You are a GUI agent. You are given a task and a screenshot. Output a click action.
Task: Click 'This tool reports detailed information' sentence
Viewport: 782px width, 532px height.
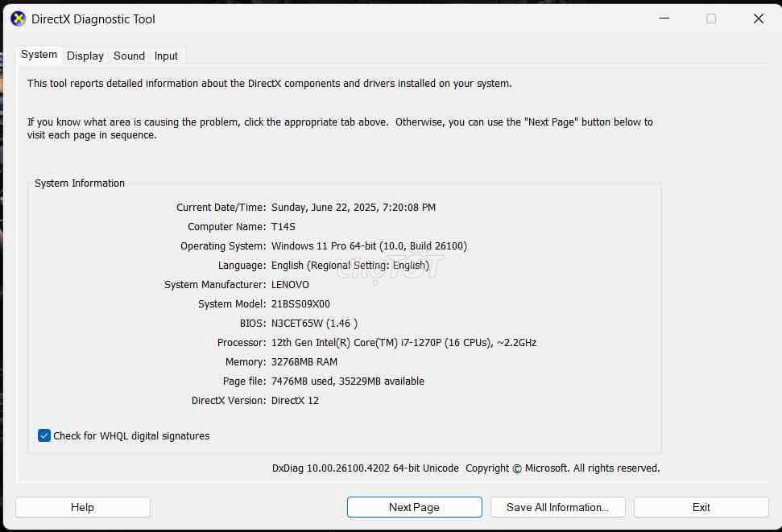(269, 83)
